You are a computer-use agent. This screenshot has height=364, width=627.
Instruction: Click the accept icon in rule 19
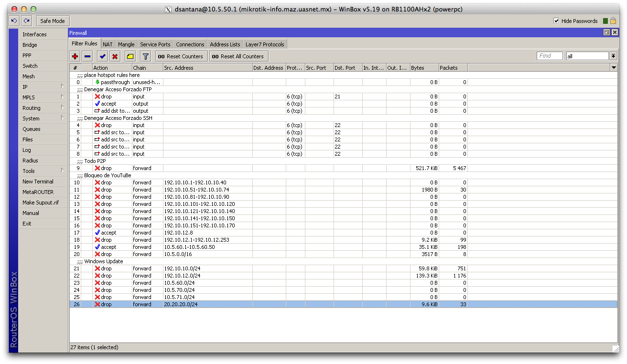[x=97, y=247]
